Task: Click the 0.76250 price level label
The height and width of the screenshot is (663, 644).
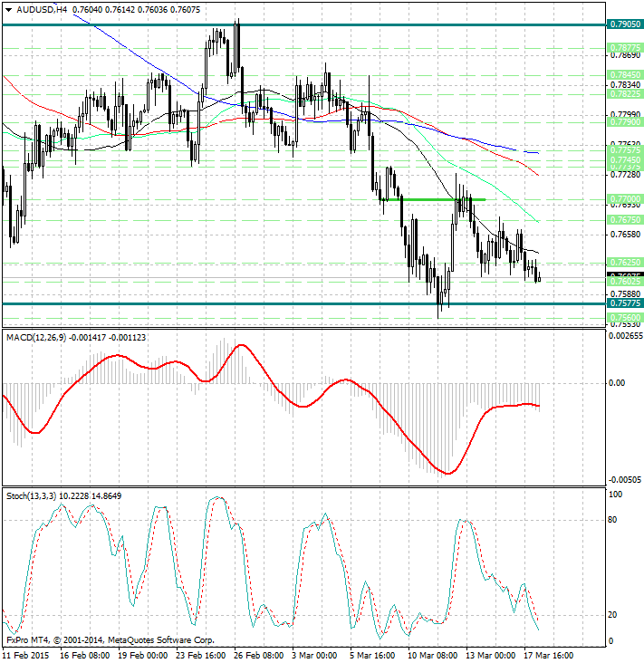Action: (x=626, y=262)
